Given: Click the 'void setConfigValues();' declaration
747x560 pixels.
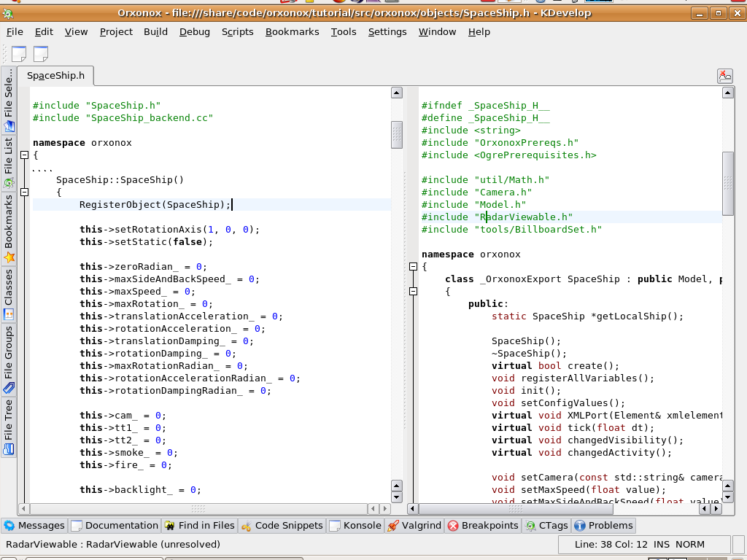Looking at the screenshot, I should tap(558, 402).
